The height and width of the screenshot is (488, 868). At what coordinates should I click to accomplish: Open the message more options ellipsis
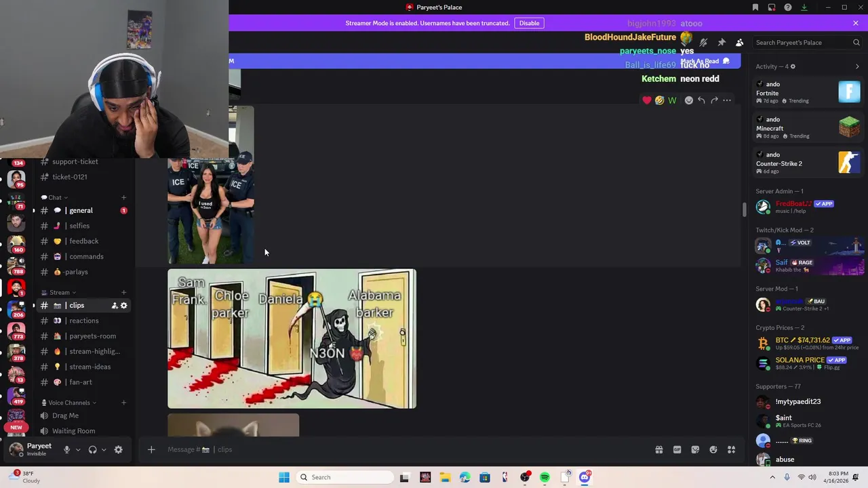tap(727, 100)
